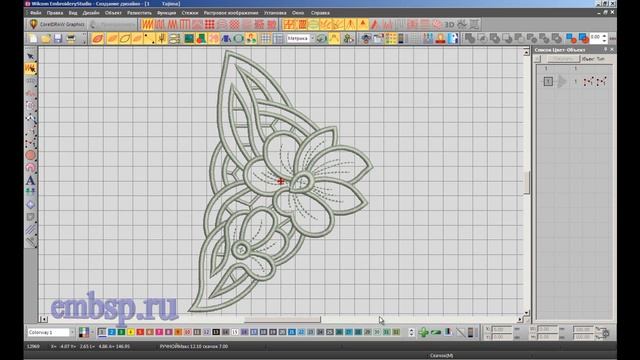Viewport: 640px width, 360px height.
Task: Select the highlighted Reshape tool in left toolbar
Action: pos(31,68)
